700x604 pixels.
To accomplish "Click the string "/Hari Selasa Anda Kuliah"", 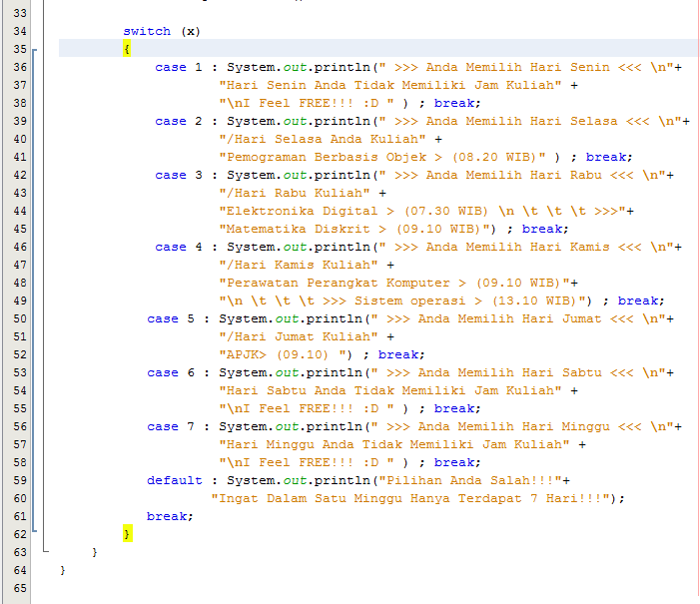I will tap(323, 140).
